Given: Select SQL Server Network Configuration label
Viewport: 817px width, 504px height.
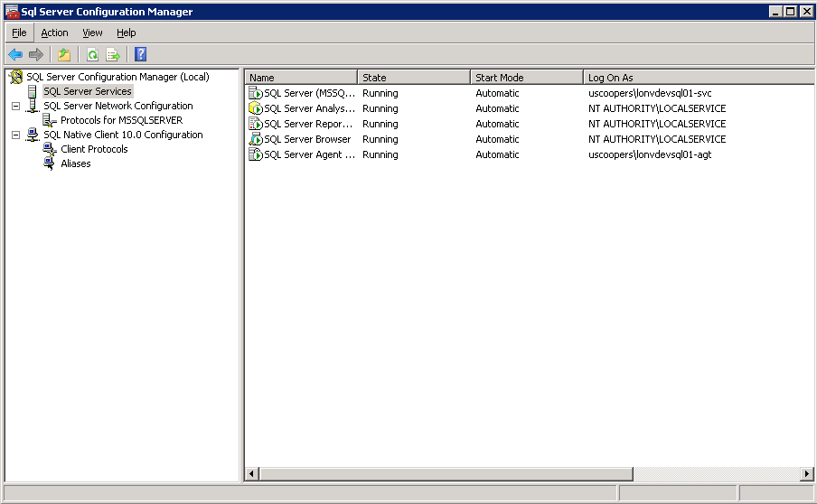Looking at the screenshot, I should coord(118,106).
